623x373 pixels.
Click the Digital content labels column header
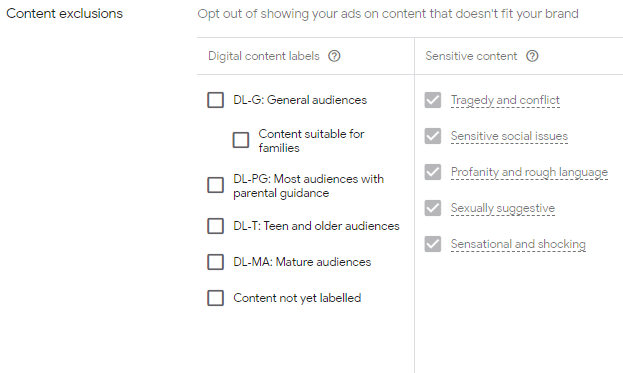(264, 56)
